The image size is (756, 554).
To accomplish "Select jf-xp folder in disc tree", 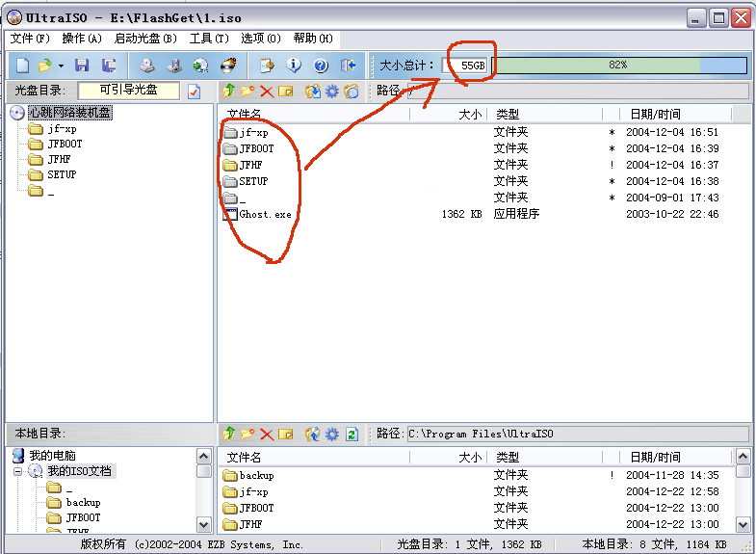I will (x=62, y=129).
